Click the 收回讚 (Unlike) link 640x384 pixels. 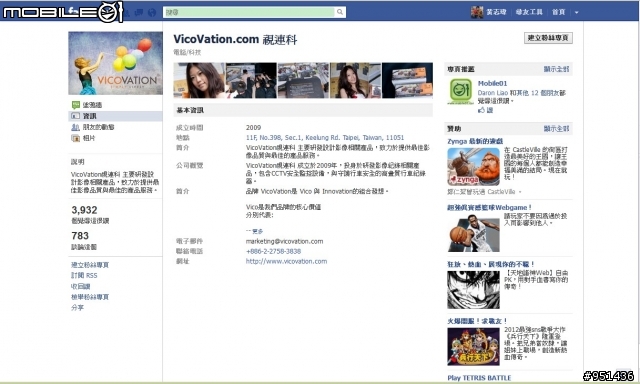pos(80,286)
